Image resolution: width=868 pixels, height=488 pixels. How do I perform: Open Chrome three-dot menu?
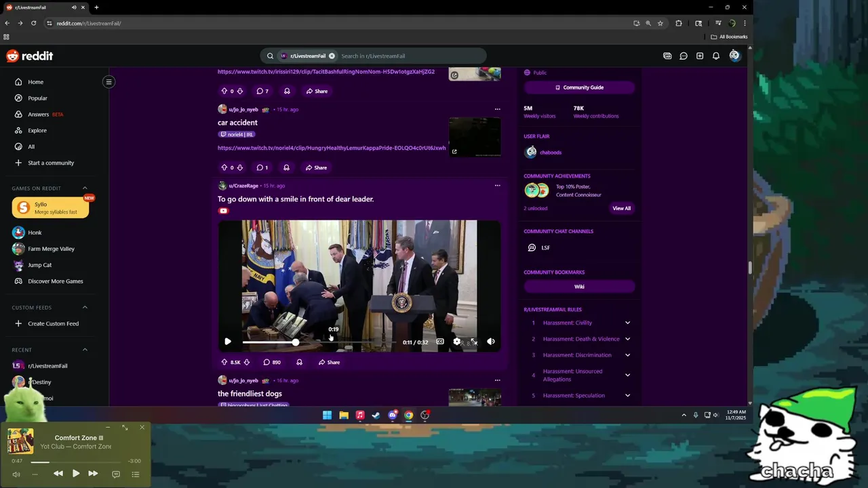(745, 23)
